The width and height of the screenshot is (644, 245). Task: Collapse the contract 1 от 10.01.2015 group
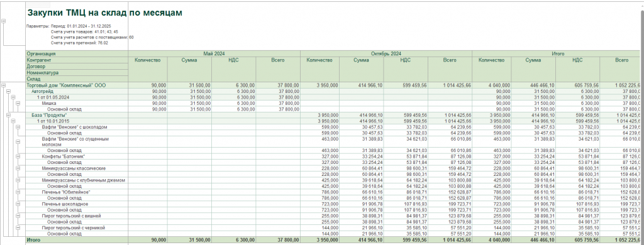tap(13, 121)
